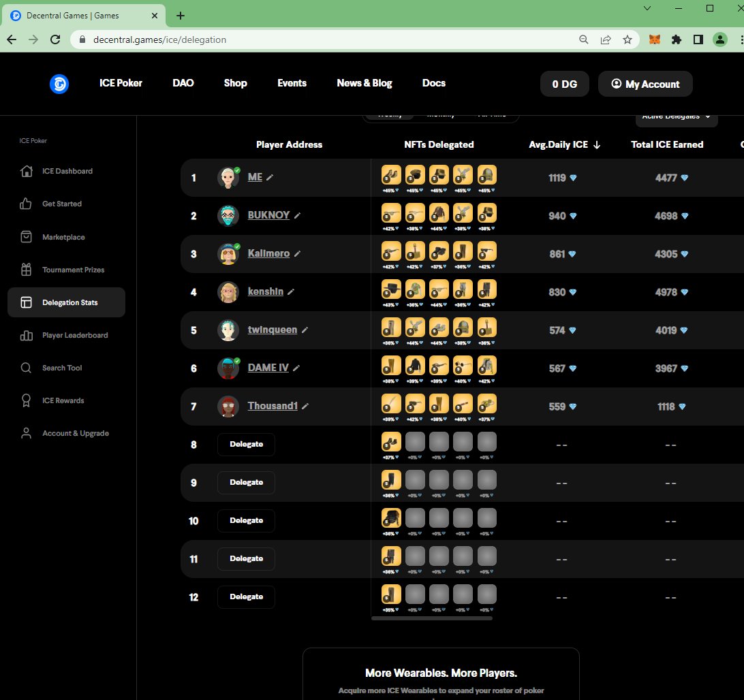Click pencil icon beside Kalimero
The image size is (744, 700).
297,254
